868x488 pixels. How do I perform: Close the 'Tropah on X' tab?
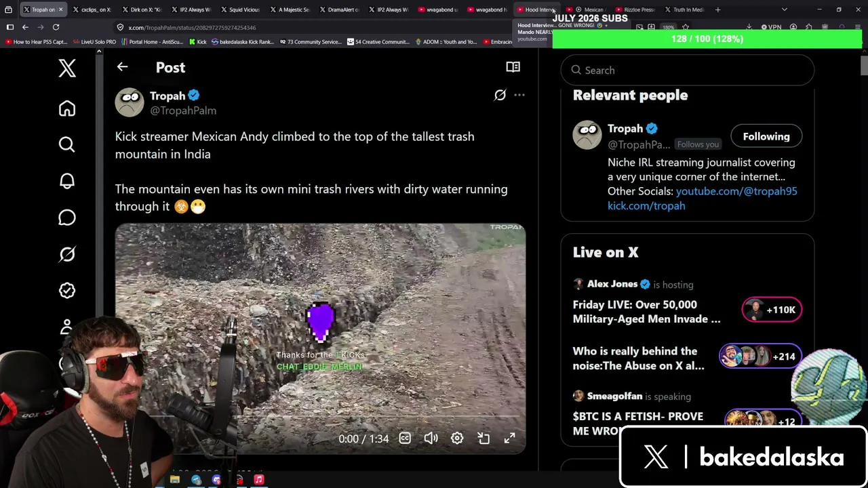coord(60,9)
